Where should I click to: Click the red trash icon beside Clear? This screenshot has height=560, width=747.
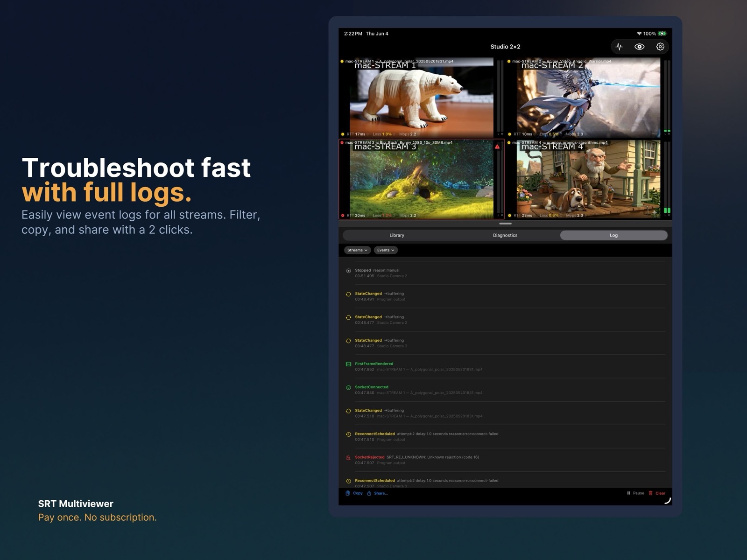click(x=651, y=493)
